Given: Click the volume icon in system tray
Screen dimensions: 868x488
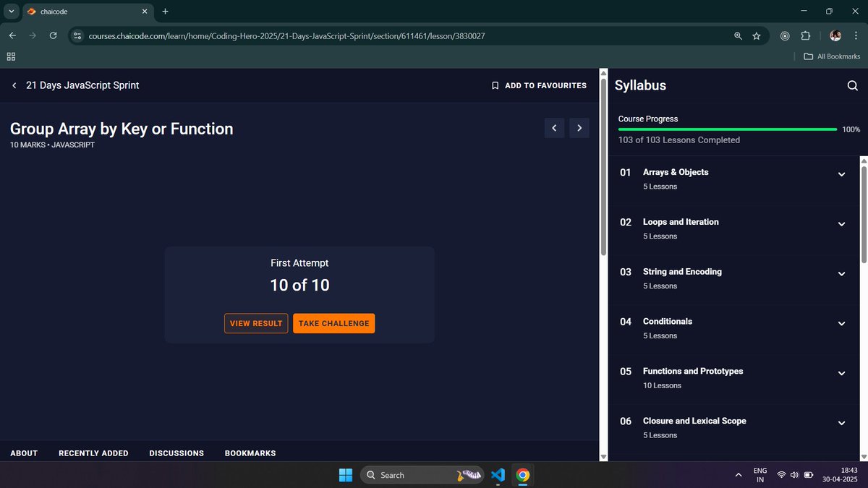Looking at the screenshot, I should tap(794, 475).
